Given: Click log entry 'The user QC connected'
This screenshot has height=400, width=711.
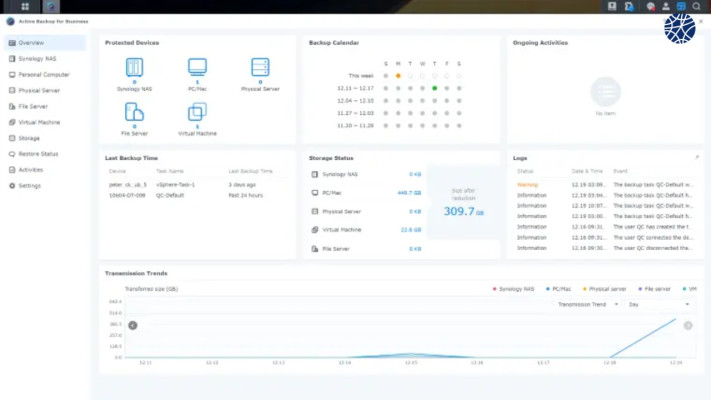Looking at the screenshot, I should 605,237.
